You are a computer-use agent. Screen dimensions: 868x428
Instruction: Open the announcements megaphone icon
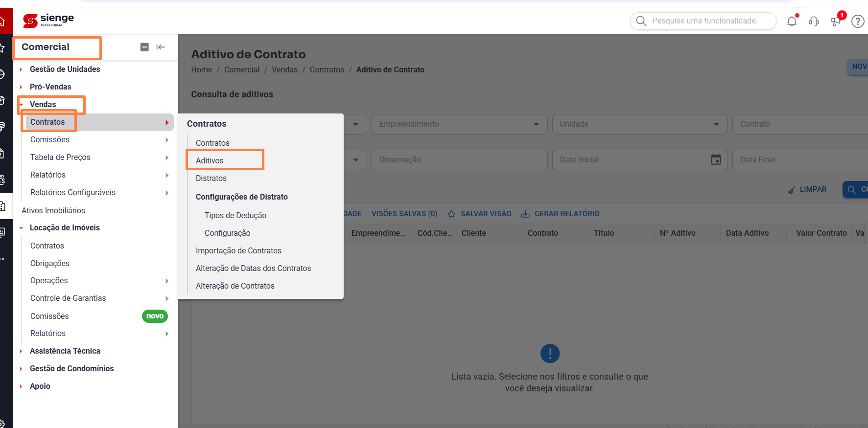836,21
